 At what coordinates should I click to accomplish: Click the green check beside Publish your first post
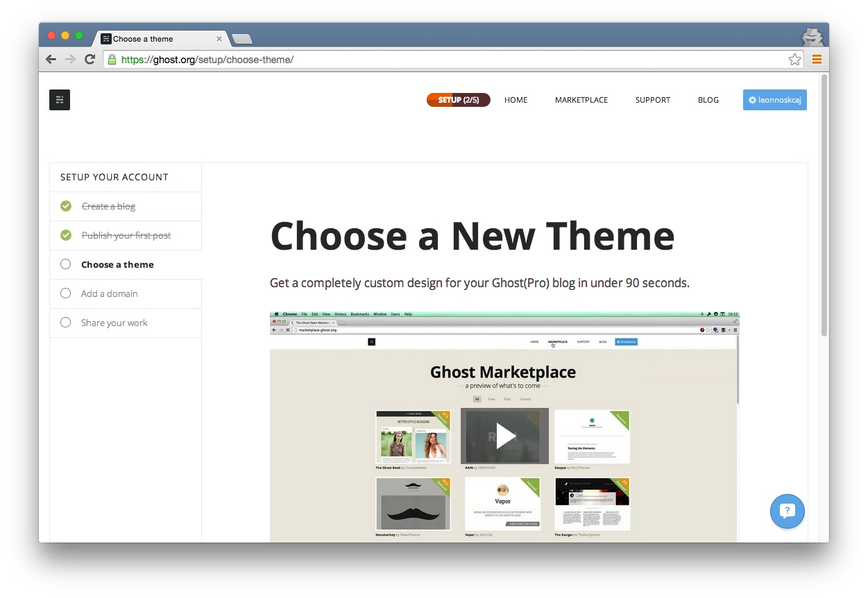pos(66,235)
